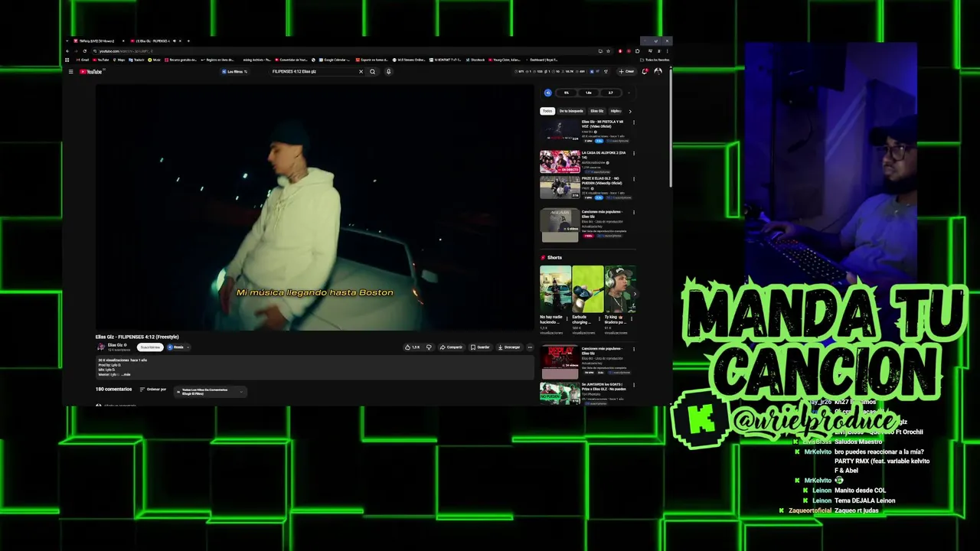This screenshot has width=980, height=551.
Task: Click the Compartir share button
Action: [x=451, y=347]
